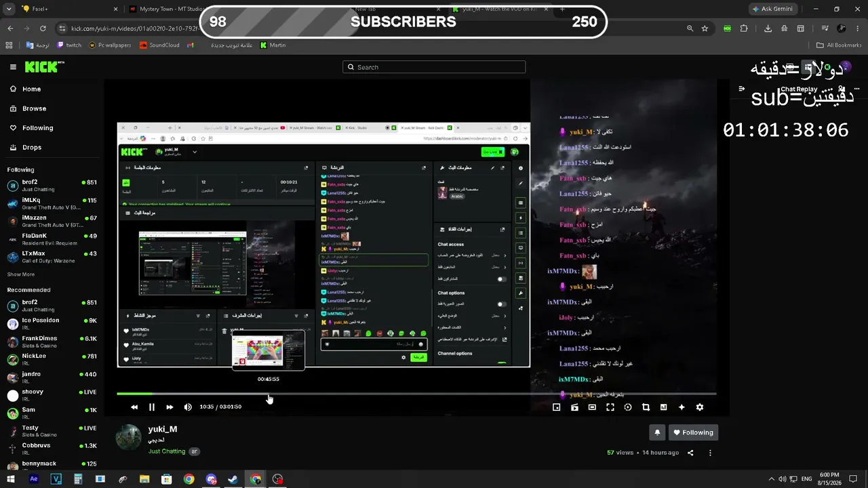
Task: Open the SoundCloud bookmark
Action: click(x=159, y=45)
